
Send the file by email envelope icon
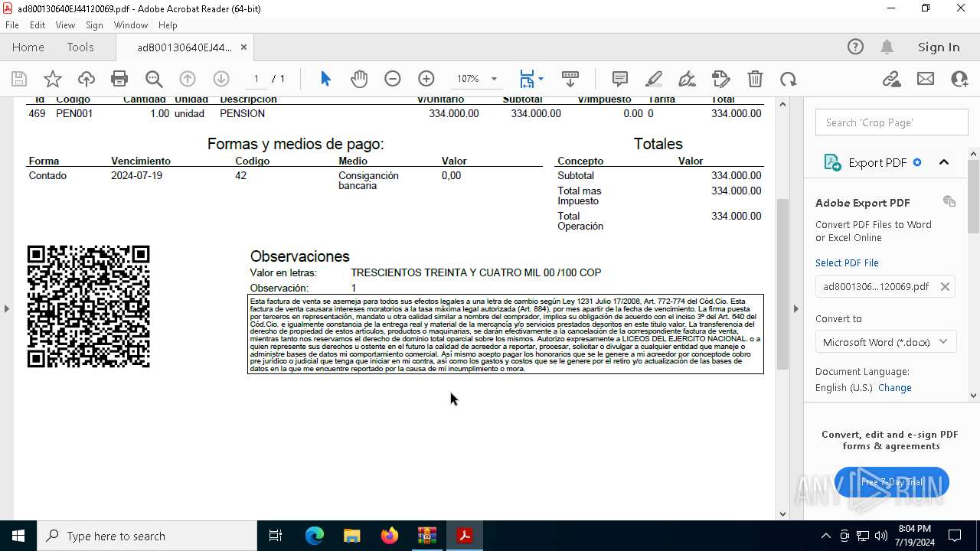[x=926, y=79]
